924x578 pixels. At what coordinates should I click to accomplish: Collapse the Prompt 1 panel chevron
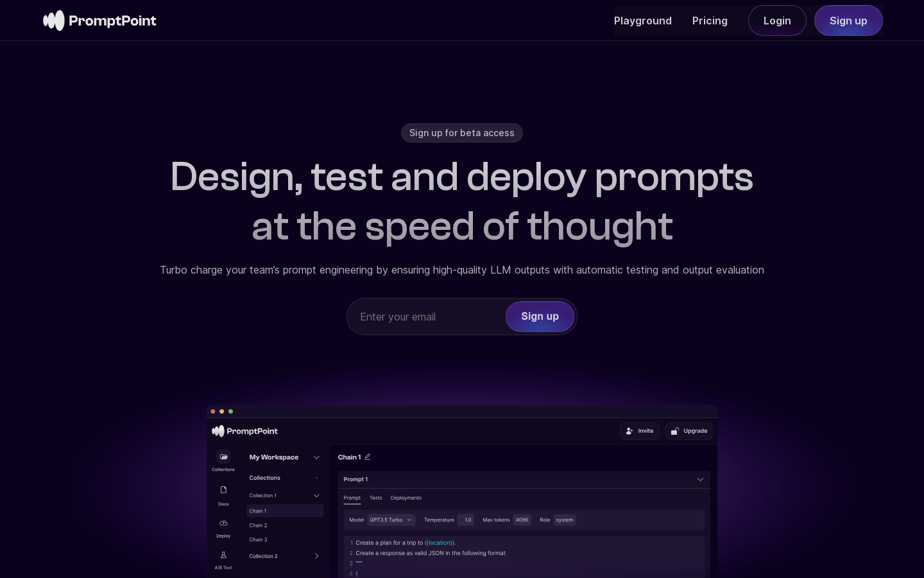pyautogui.click(x=700, y=480)
